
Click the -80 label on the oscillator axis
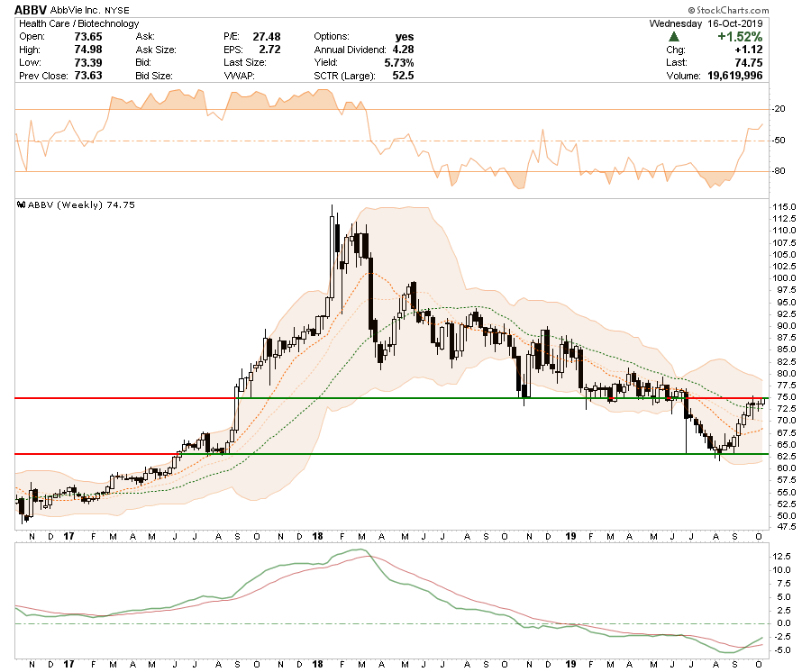[779, 171]
